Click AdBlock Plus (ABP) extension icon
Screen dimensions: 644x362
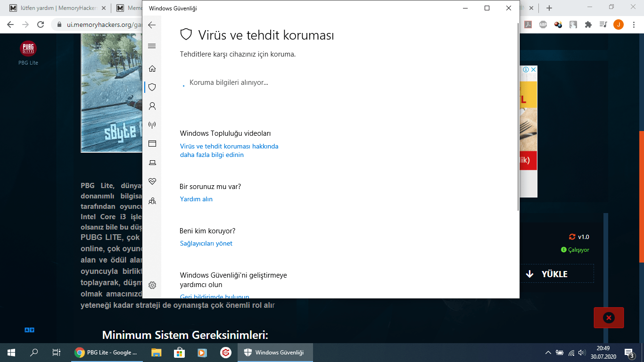click(543, 25)
